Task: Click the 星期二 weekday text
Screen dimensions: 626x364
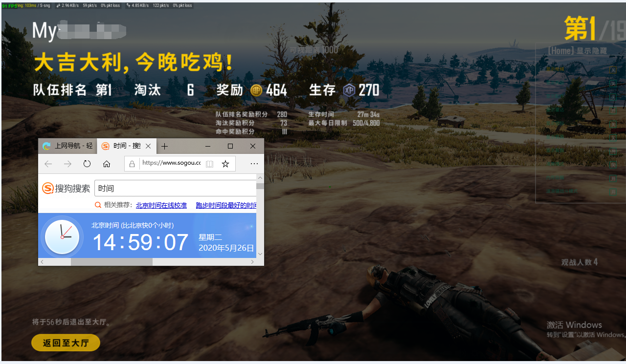Action: point(210,237)
